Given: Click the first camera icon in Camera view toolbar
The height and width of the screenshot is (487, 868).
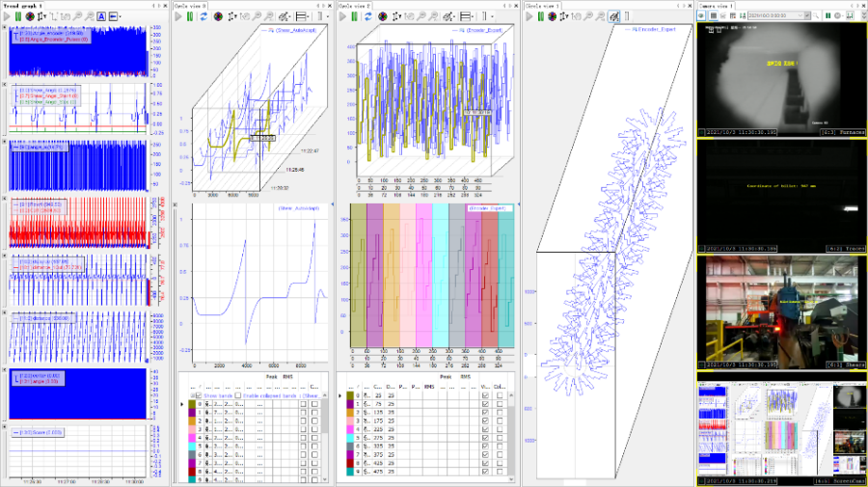Looking at the screenshot, I should pos(701,16).
